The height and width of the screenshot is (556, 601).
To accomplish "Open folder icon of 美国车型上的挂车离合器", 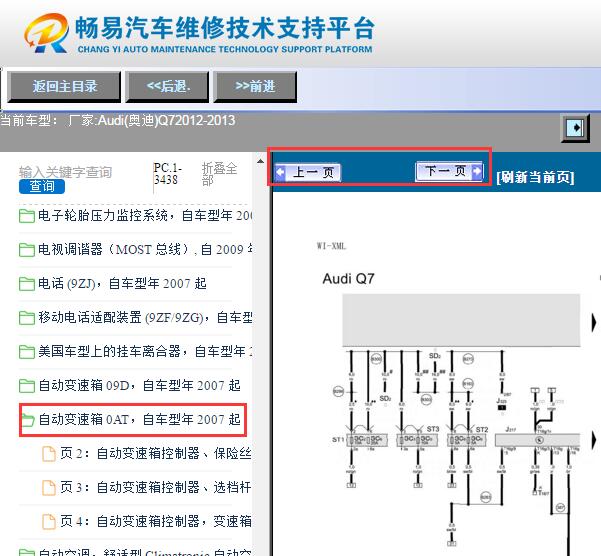I will point(27,352).
